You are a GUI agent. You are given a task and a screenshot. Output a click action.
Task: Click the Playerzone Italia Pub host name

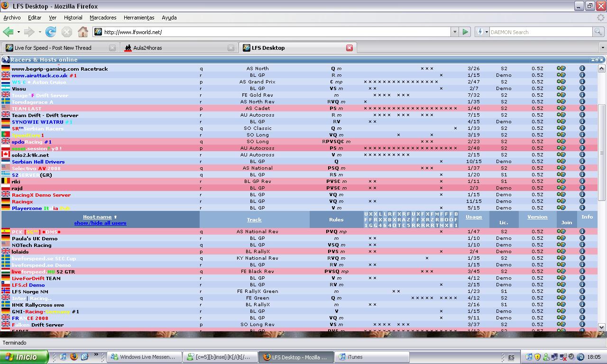click(41, 208)
